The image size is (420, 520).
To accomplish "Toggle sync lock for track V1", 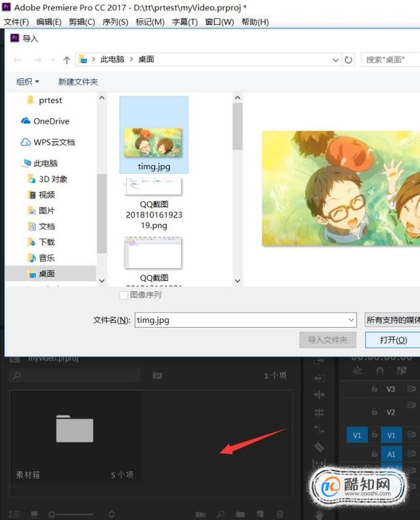I will [411, 434].
